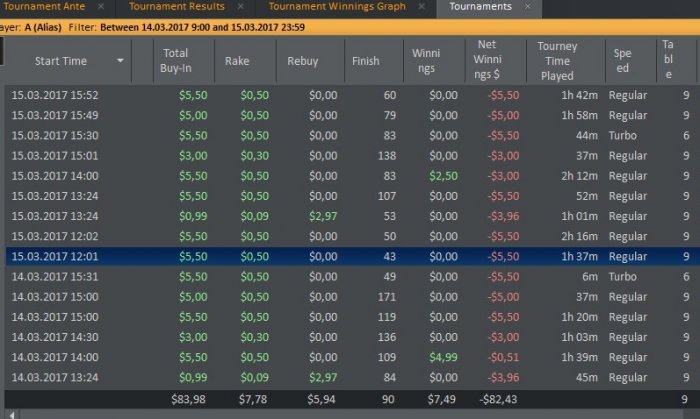Open the Tournament Winnings Graph tab

tap(336, 7)
